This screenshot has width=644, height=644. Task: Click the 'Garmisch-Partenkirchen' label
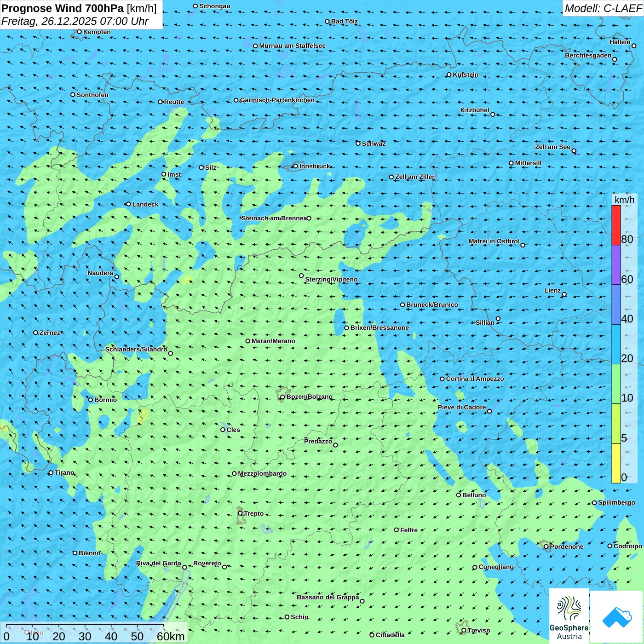point(277,100)
